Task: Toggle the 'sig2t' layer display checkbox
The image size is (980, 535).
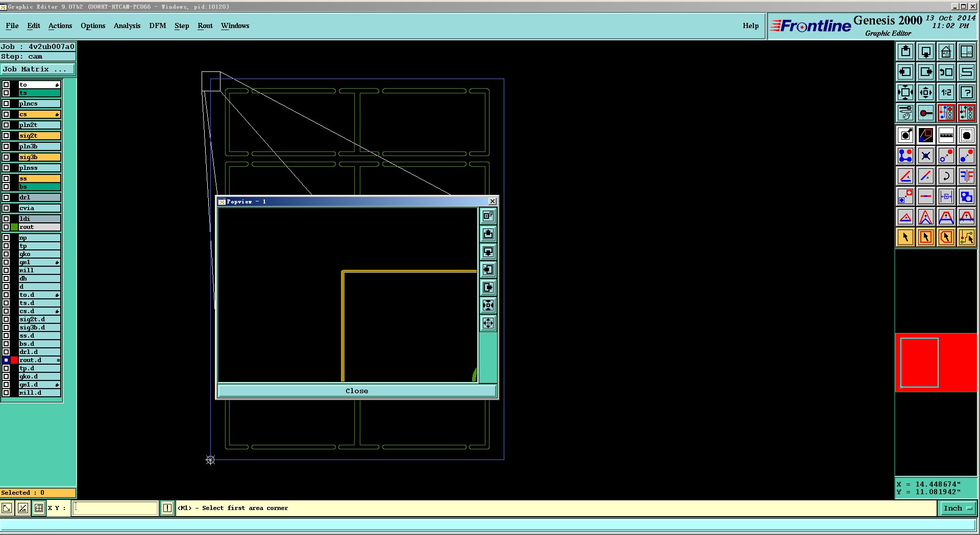Action: pos(6,136)
